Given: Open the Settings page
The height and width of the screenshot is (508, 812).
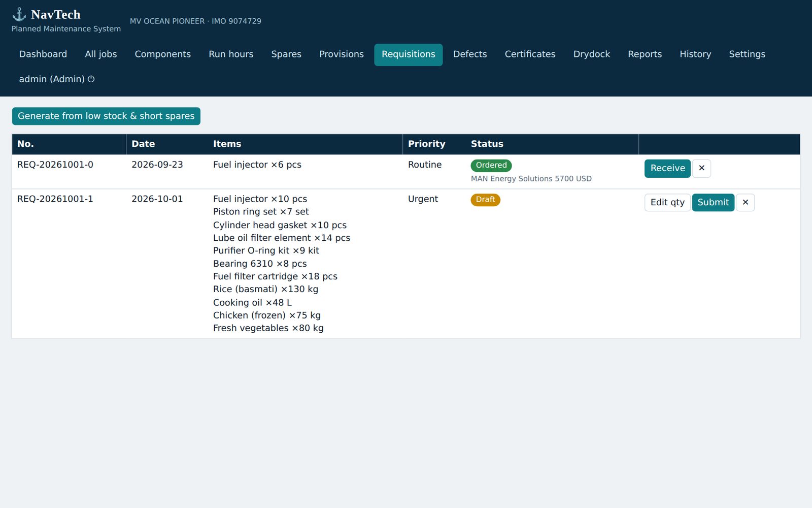Looking at the screenshot, I should (x=747, y=54).
